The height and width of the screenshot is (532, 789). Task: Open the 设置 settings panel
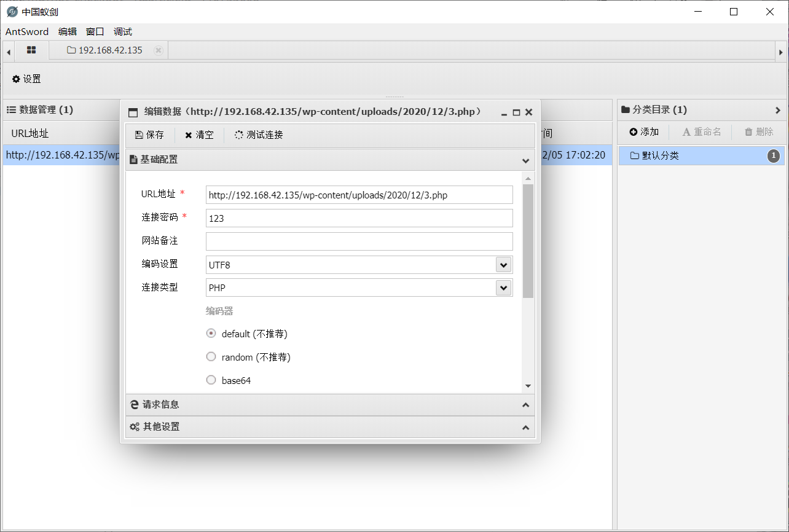click(x=26, y=79)
